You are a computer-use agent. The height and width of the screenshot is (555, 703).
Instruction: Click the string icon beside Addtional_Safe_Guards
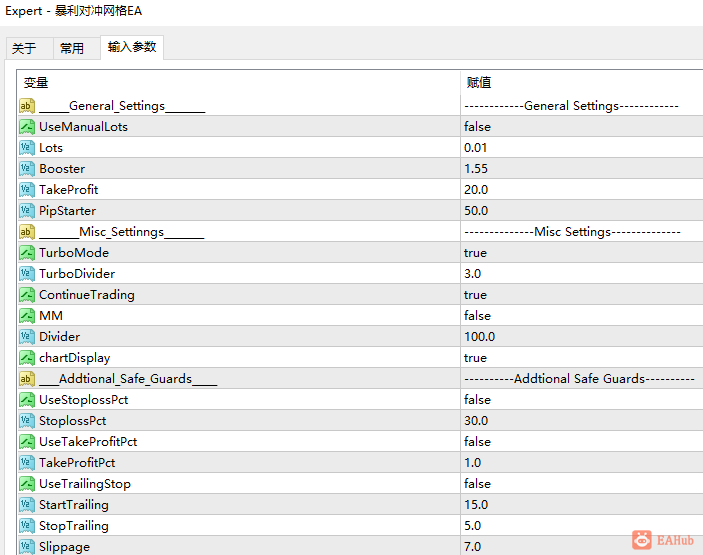pos(27,379)
